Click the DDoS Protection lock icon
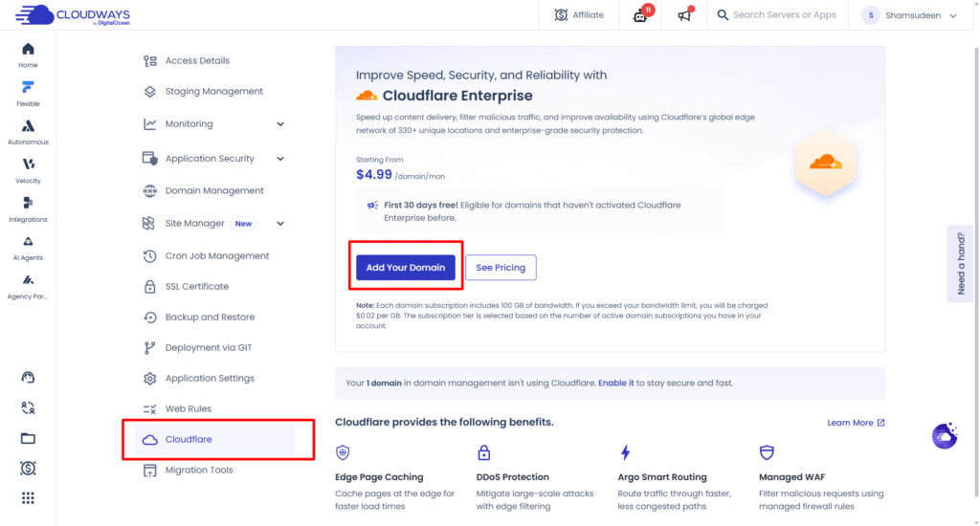980x526 pixels. pyautogui.click(x=483, y=452)
